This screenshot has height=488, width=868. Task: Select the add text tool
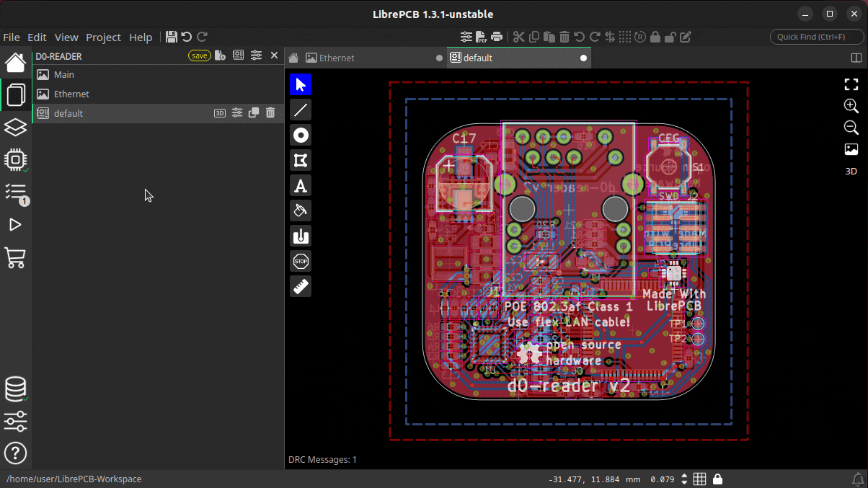(301, 185)
